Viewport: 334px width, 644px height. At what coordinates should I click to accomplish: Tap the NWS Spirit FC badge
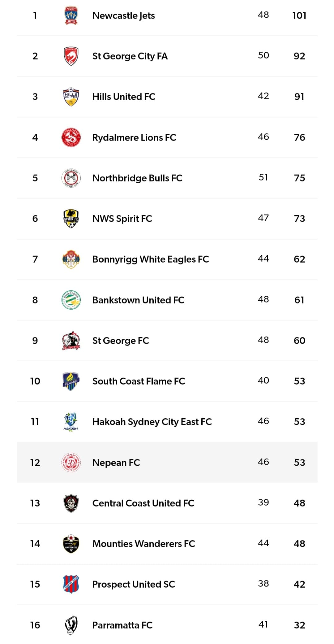(x=71, y=219)
